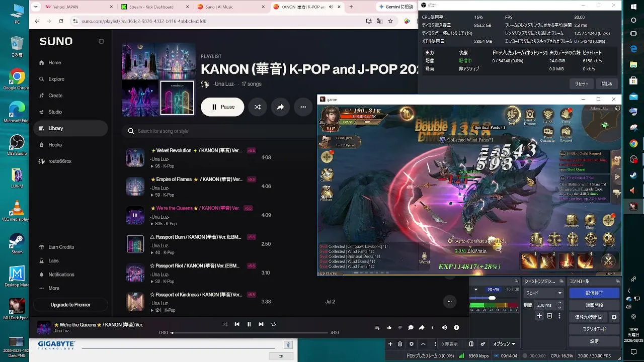The image size is (644, 362).
Task: Click OK in the Gigabyte dialog
Action: pyautogui.click(x=281, y=356)
